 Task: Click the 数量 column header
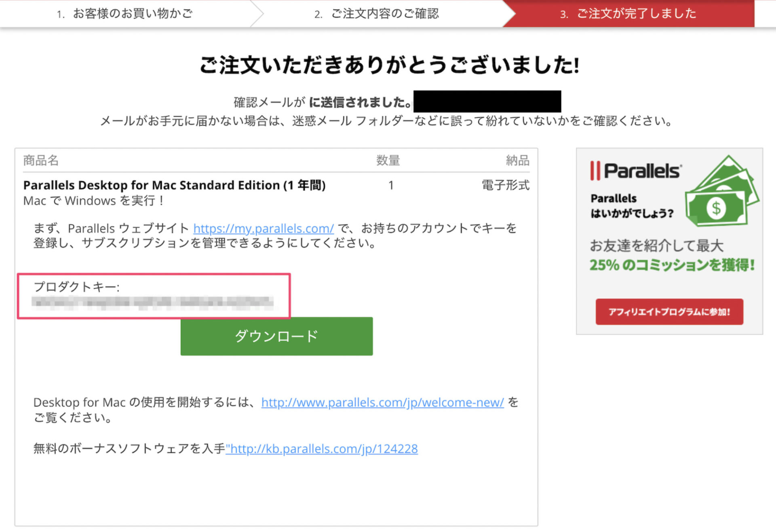(388, 160)
